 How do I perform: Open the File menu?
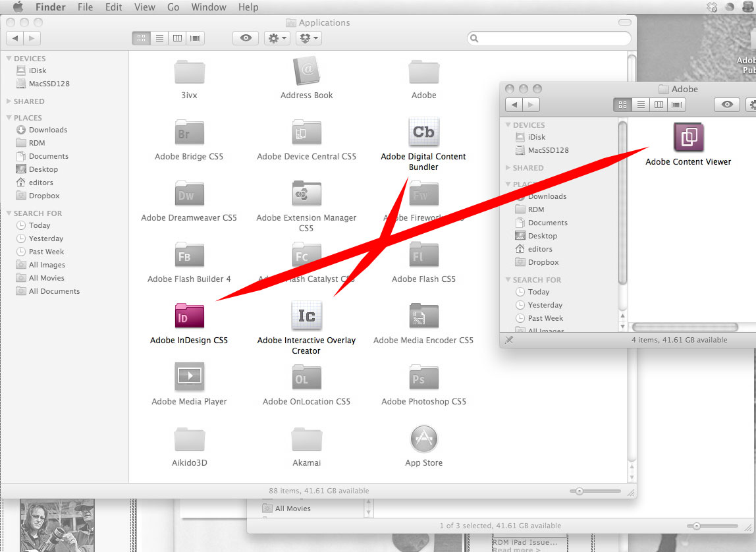(86, 7)
